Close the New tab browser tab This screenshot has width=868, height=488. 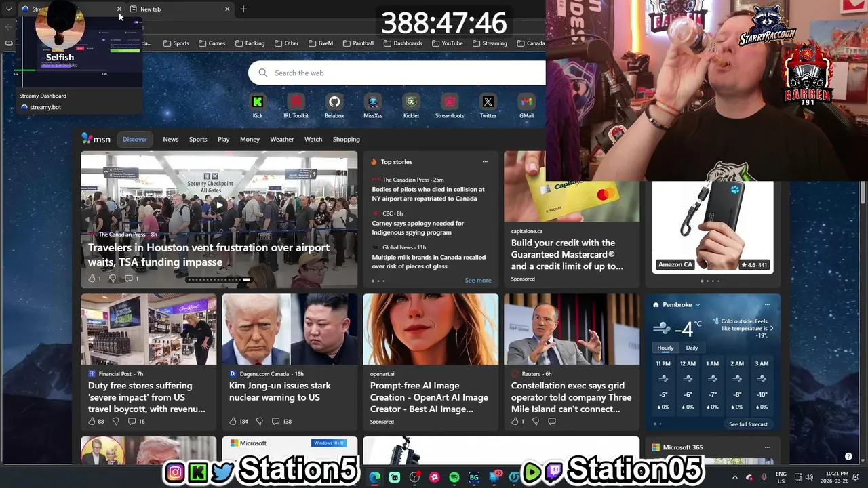point(227,9)
